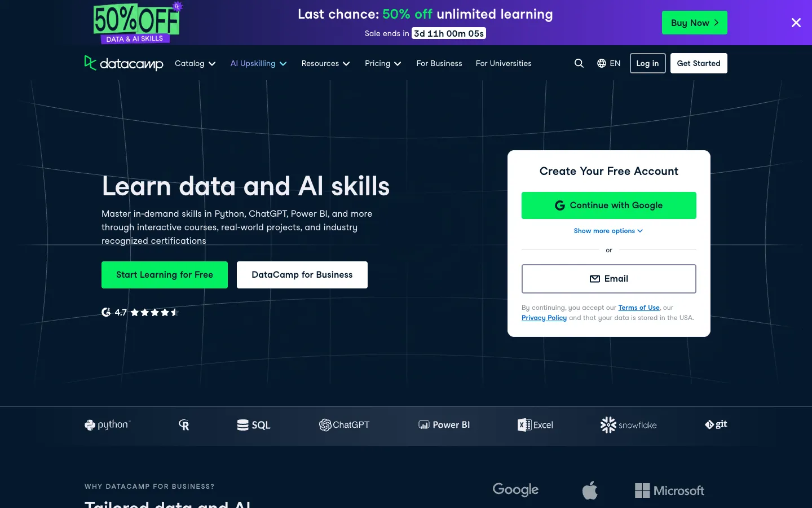Click DataCamp for Business button
Screen dimensions: 812x508
pyautogui.click(x=302, y=275)
